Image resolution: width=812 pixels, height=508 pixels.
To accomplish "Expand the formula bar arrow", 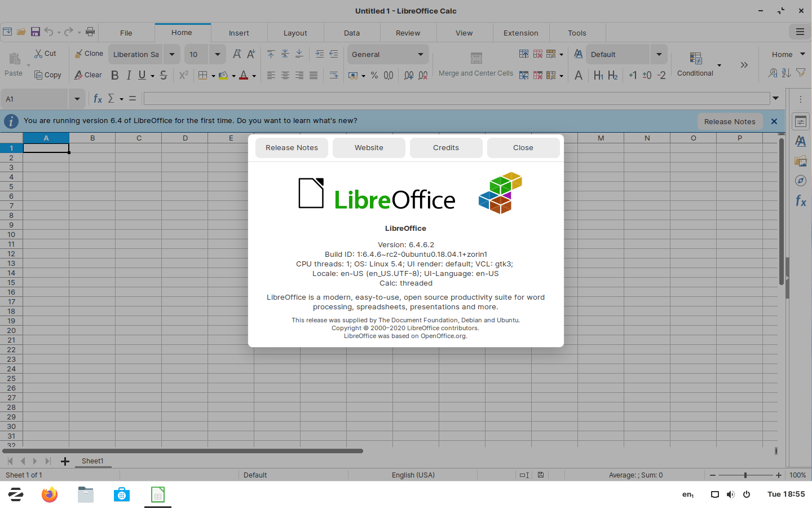I will (x=776, y=98).
